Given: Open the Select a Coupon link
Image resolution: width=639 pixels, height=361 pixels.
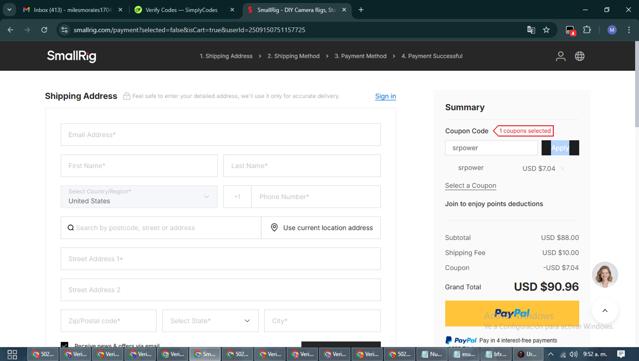Looking at the screenshot, I should (470, 185).
